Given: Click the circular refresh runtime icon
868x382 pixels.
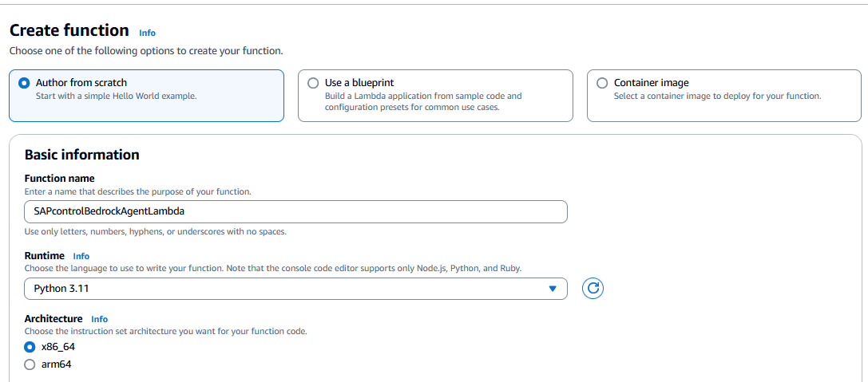Looking at the screenshot, I should (593, 288).
